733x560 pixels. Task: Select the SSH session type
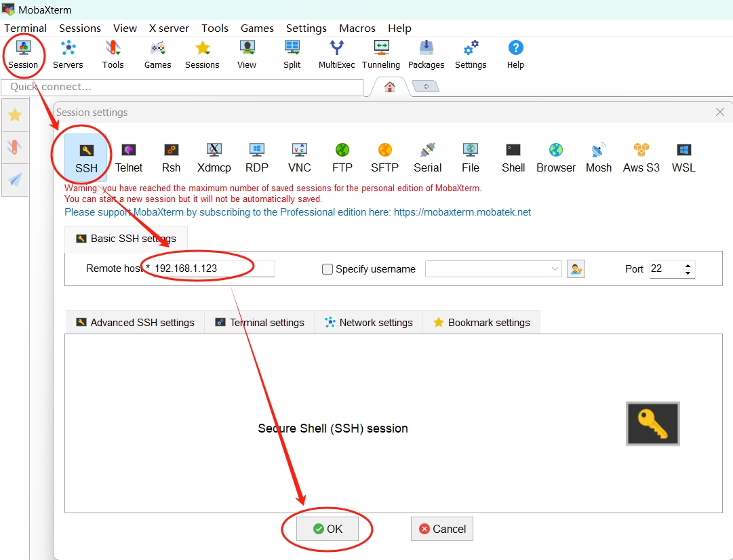86,157
